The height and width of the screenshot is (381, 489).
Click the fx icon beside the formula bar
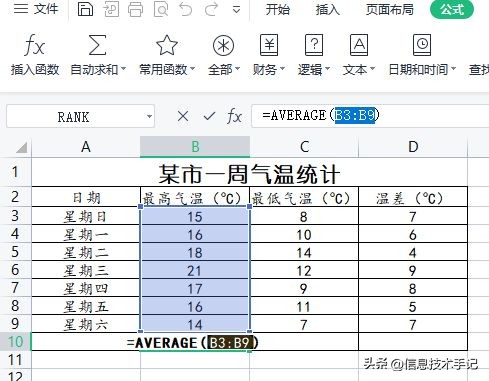[x=234, y=116]
